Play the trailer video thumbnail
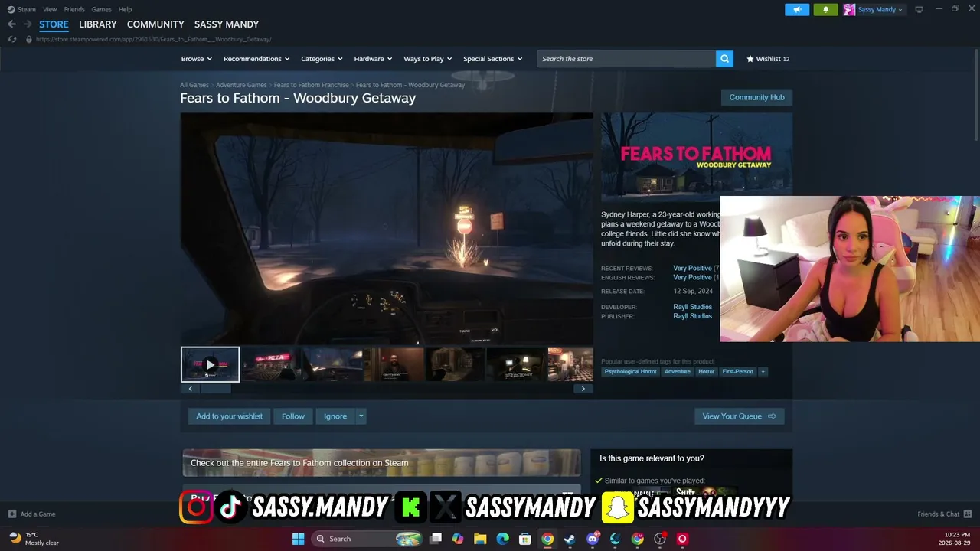Viewport: 980px width, 551px height. point(210,364)
